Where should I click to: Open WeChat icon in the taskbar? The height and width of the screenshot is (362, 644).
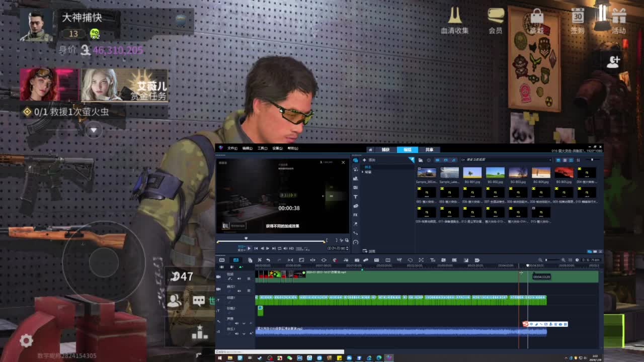(x=289, y=358)
